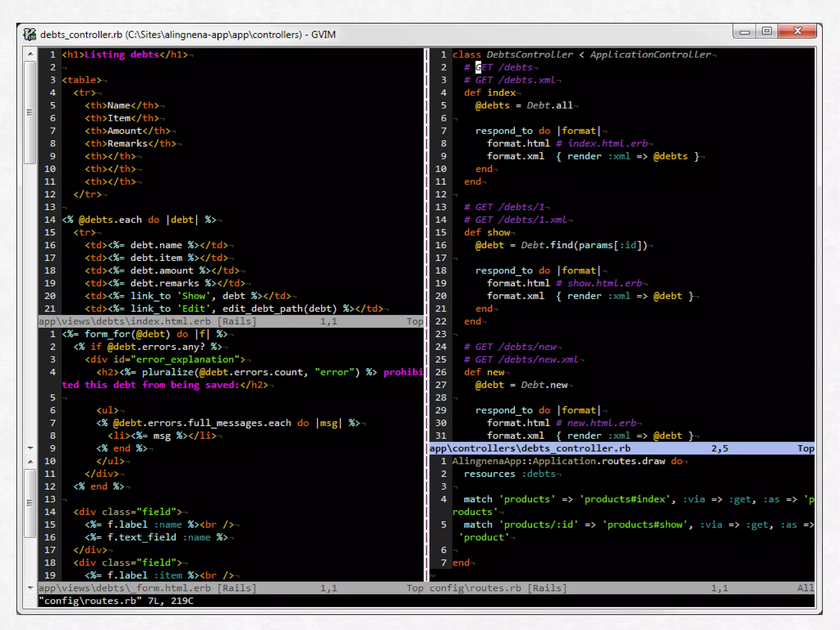Click the upper left scrollbar thumb grip

tap(30, 112)
